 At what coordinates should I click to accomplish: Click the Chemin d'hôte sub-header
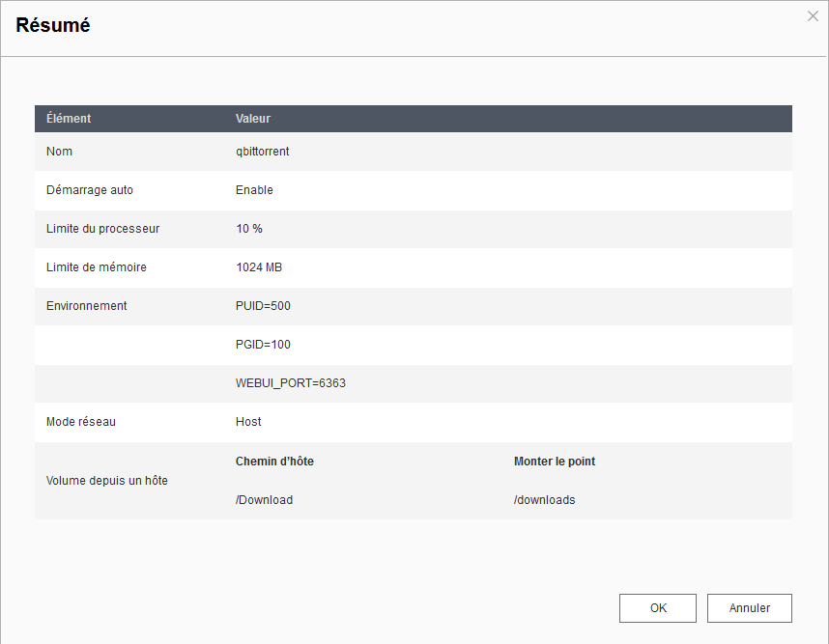(274, 462)
